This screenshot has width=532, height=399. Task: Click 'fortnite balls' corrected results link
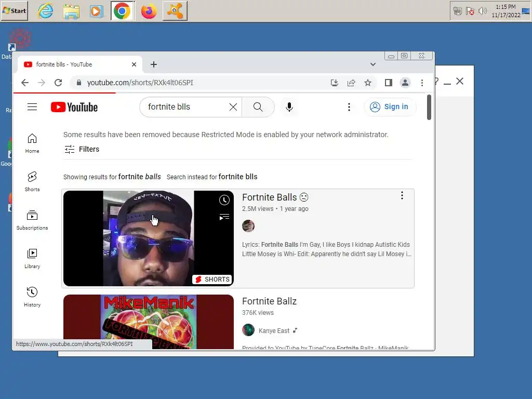point(139,177)
